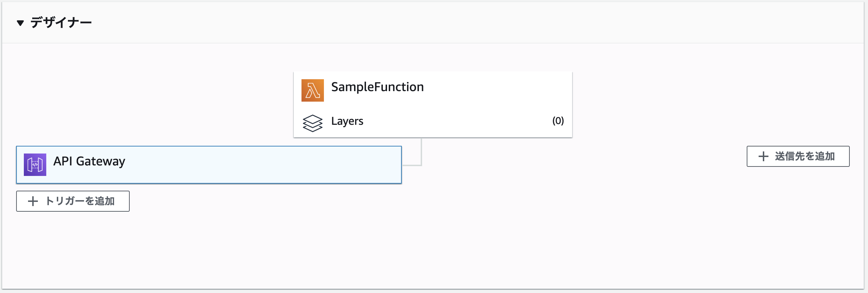Select the API Gateway trigger label
Screen dimensions: 868x293
coord(89,161)
